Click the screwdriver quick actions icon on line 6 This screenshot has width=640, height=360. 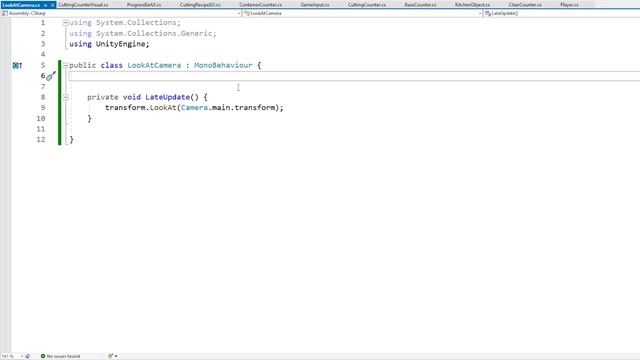(x=51, y=76)
